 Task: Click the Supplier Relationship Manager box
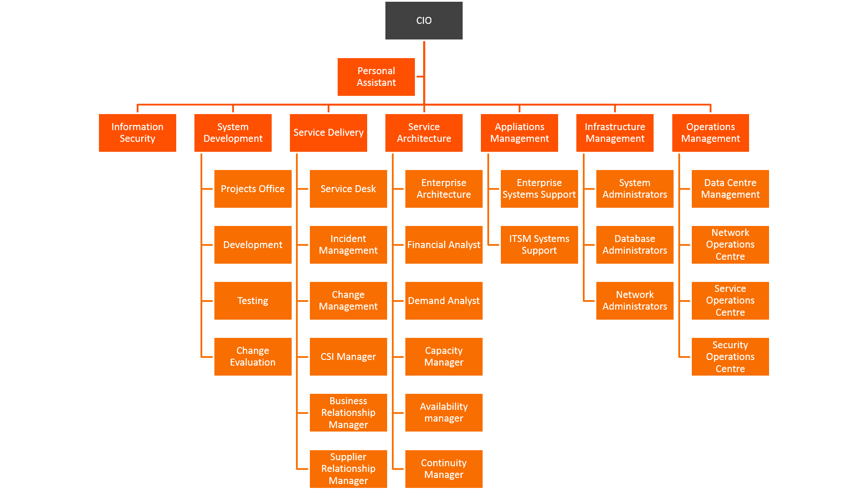tap(348, 468)
